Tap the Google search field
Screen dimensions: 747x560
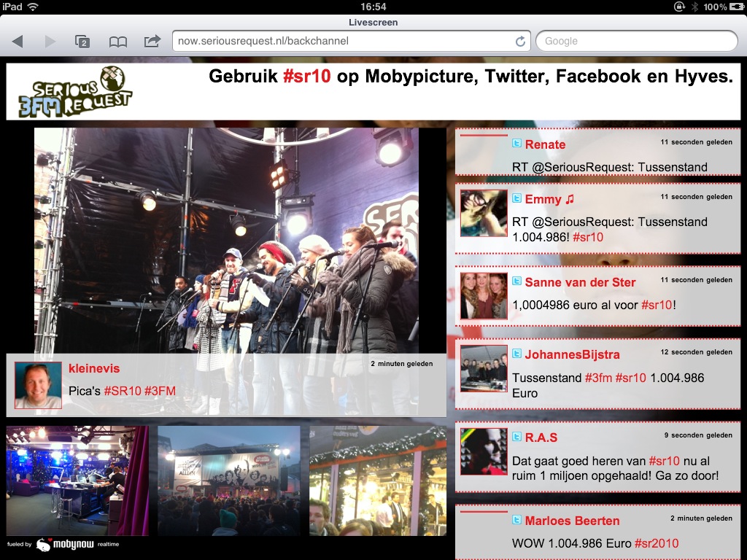(x=636, y=42)
